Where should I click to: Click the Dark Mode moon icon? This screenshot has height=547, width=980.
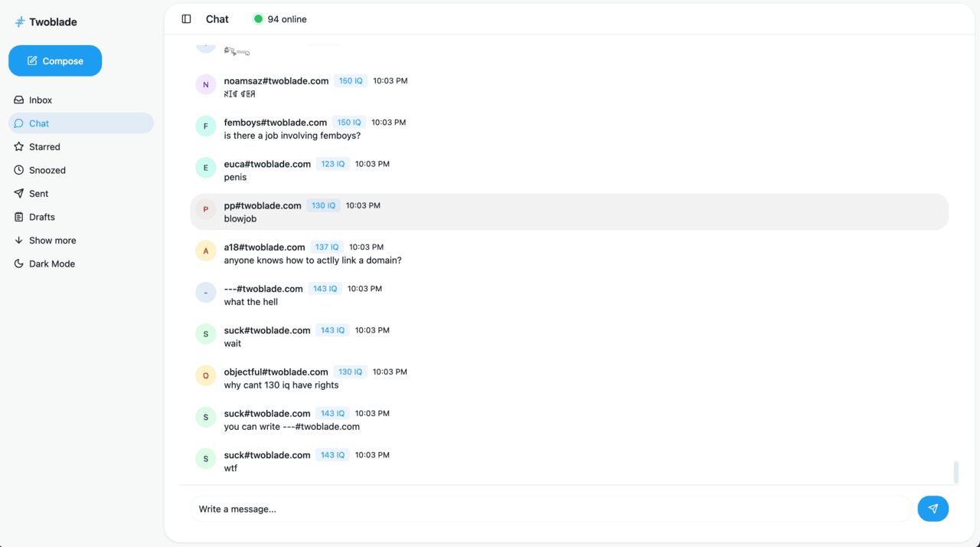point(19,264)
